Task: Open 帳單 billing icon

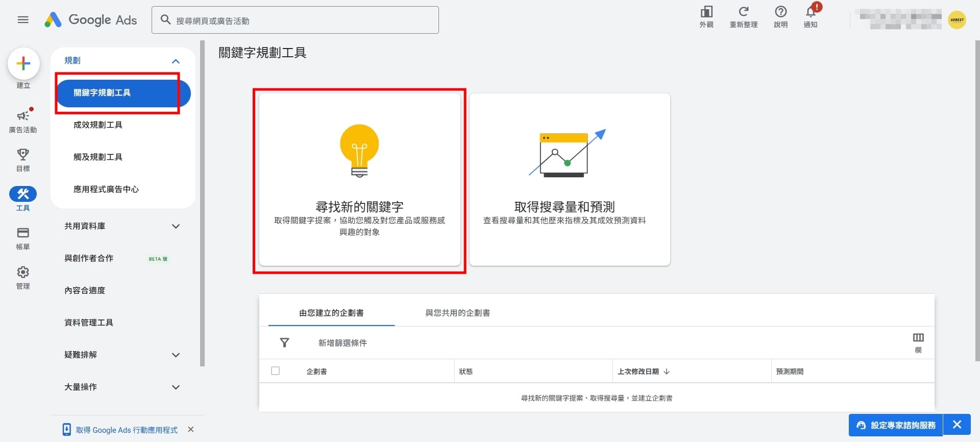Action: (x=23, y=238)
